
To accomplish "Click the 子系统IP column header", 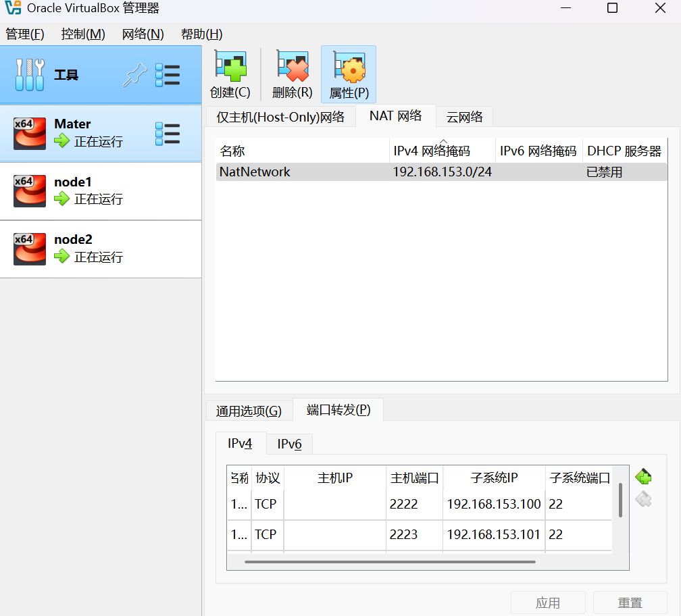I will point(494,478).
